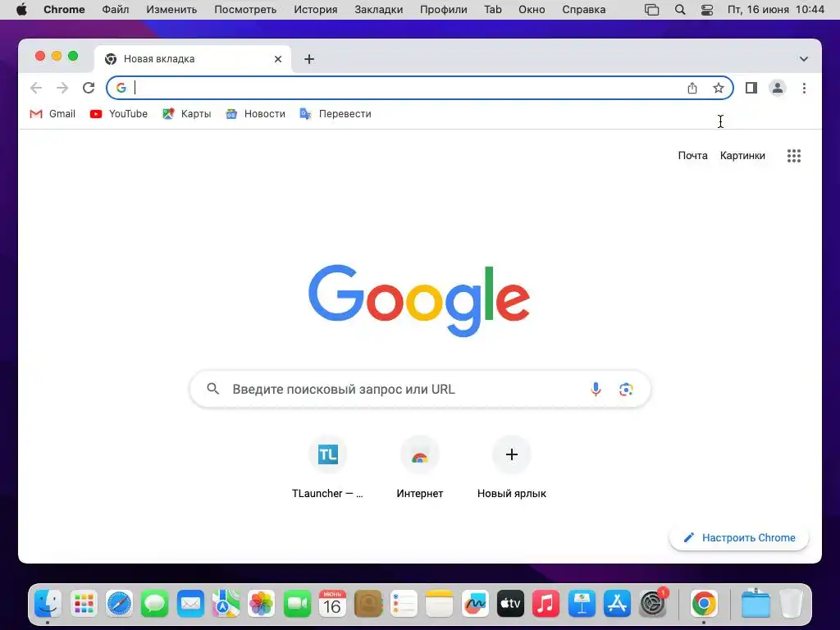Launch Safari from the Dock
The width and height of the screenshot is (840, 630).
tap(119, 604)
